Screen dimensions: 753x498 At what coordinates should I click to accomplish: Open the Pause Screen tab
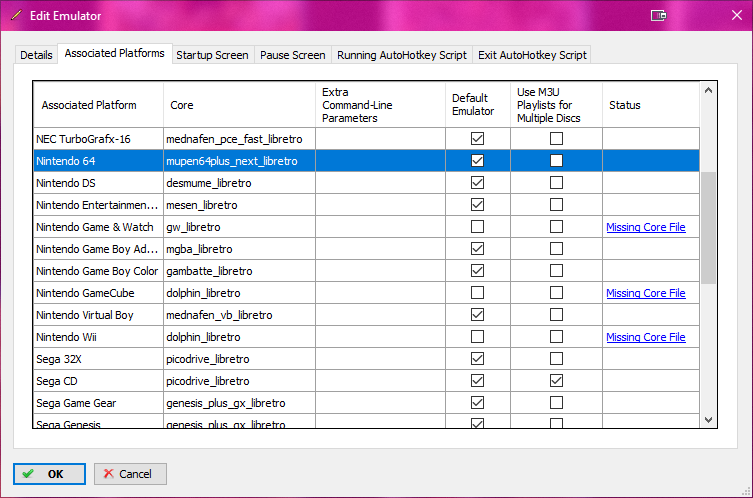tap(292, 55)
